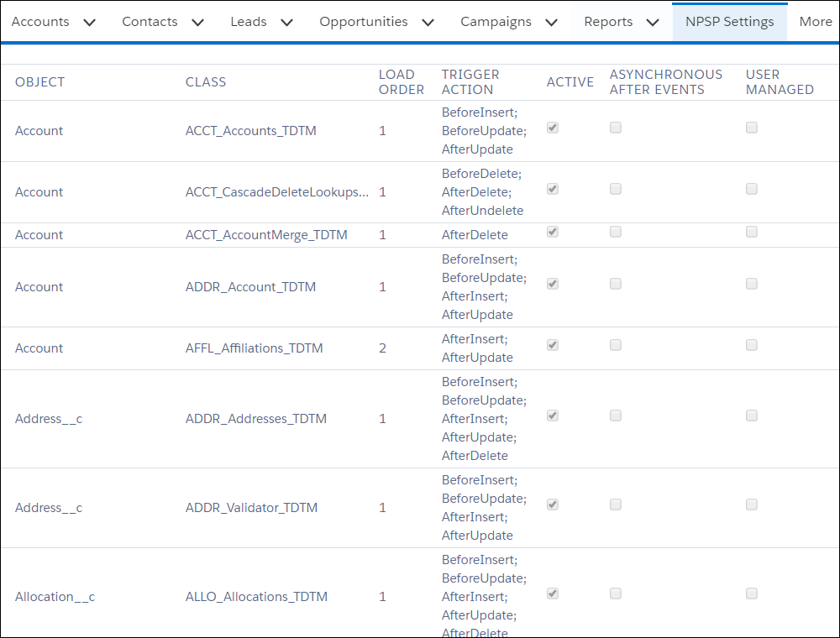Switch to the Reports tab
Viewport: 840px width, 638px height.
[609, 22]
